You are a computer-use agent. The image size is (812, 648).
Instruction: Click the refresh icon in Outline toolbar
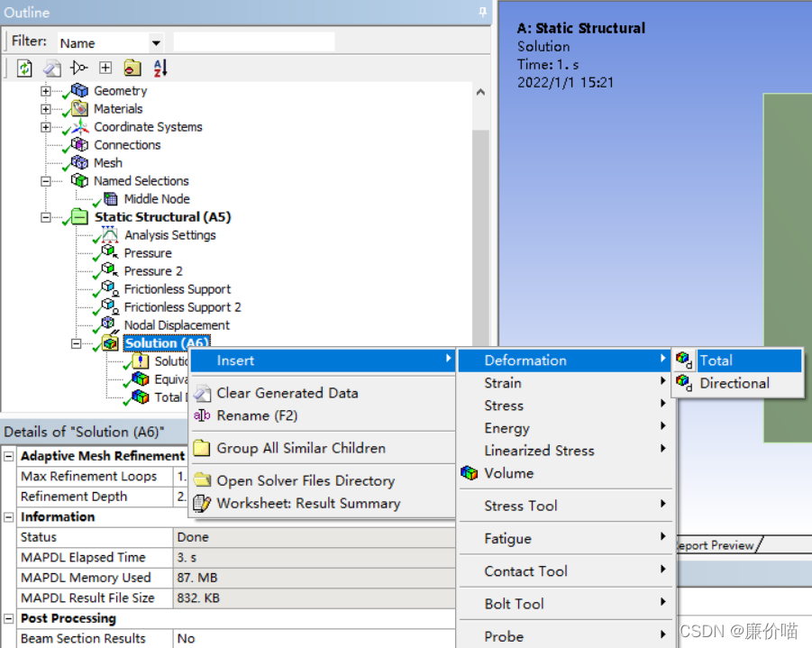pyautogui.click(x=24, y=68)
